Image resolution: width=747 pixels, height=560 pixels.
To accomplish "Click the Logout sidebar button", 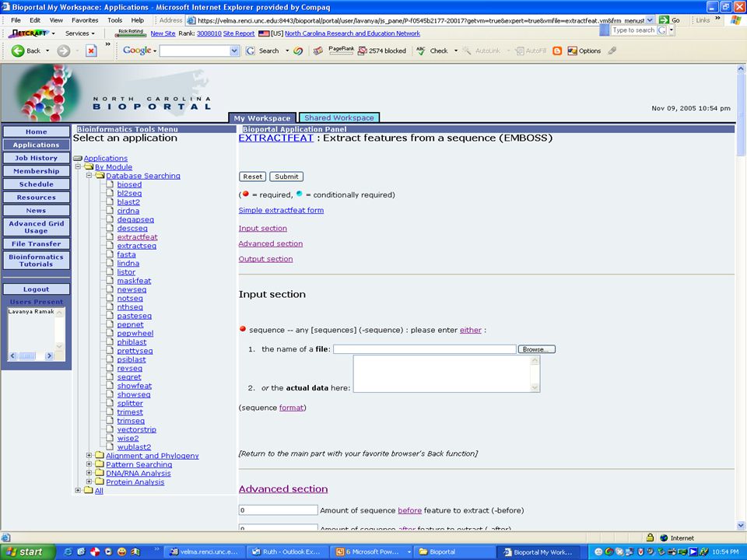I will tap(37, 289).
